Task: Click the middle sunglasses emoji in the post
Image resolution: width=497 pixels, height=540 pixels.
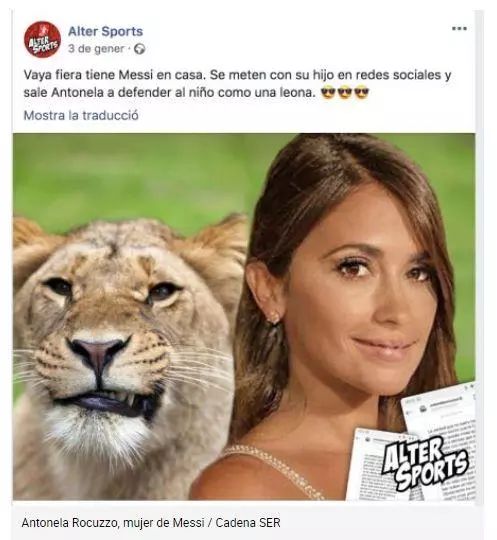Action: tap(345, 92)
